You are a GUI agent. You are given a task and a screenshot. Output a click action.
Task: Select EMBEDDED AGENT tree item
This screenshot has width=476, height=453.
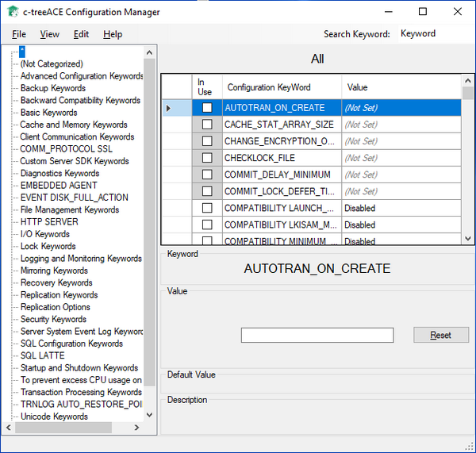[59, 185]
